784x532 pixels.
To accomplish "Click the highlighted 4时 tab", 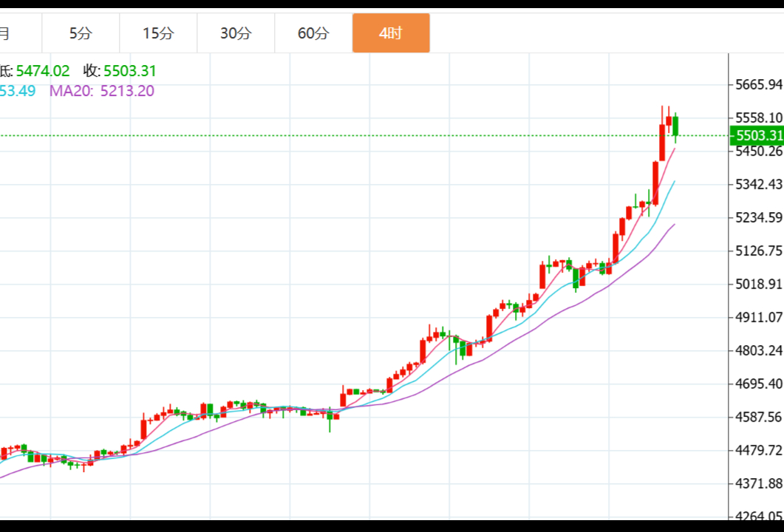I will point(391,33).
